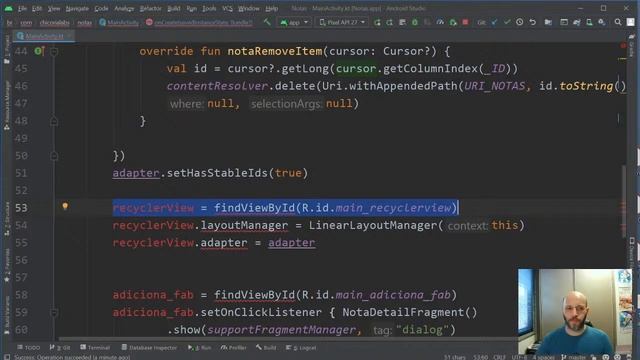The image size is (640, 360).
Task: Click the Git Update Project arrow icon
Action: [x=494, y=22]
